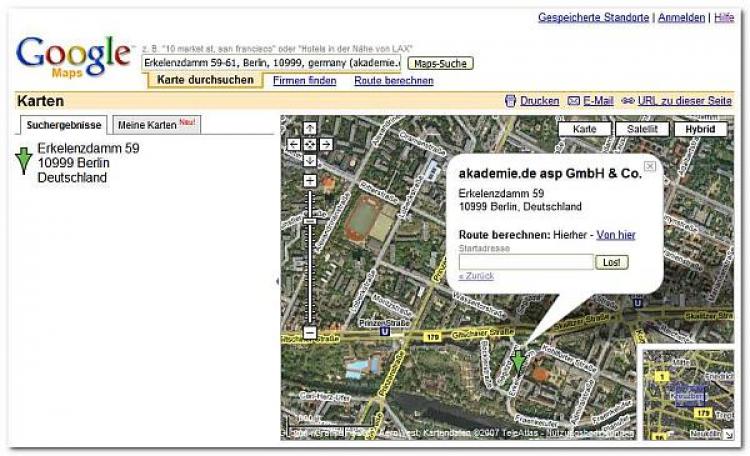
Task: Open the Meine Karten tab
Action: point(157,125)
